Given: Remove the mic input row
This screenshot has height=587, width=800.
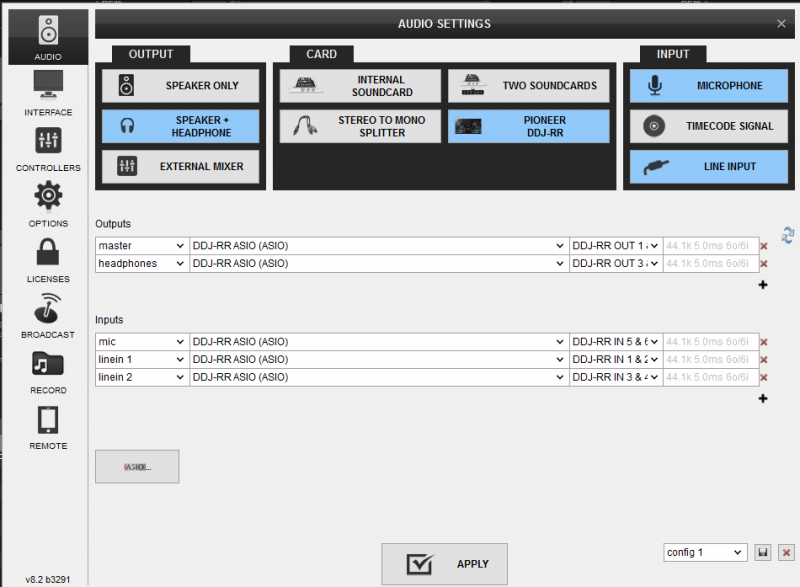Looking at the screenshot, I should [764, 342].
